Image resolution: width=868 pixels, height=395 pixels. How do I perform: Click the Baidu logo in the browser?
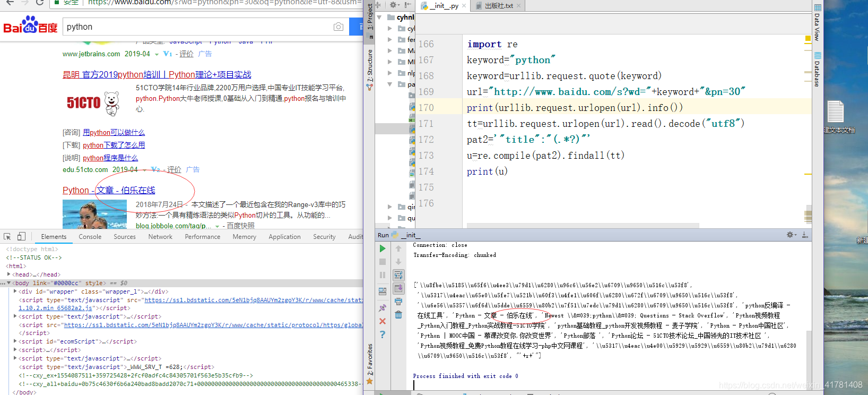(x=30, y=25)
